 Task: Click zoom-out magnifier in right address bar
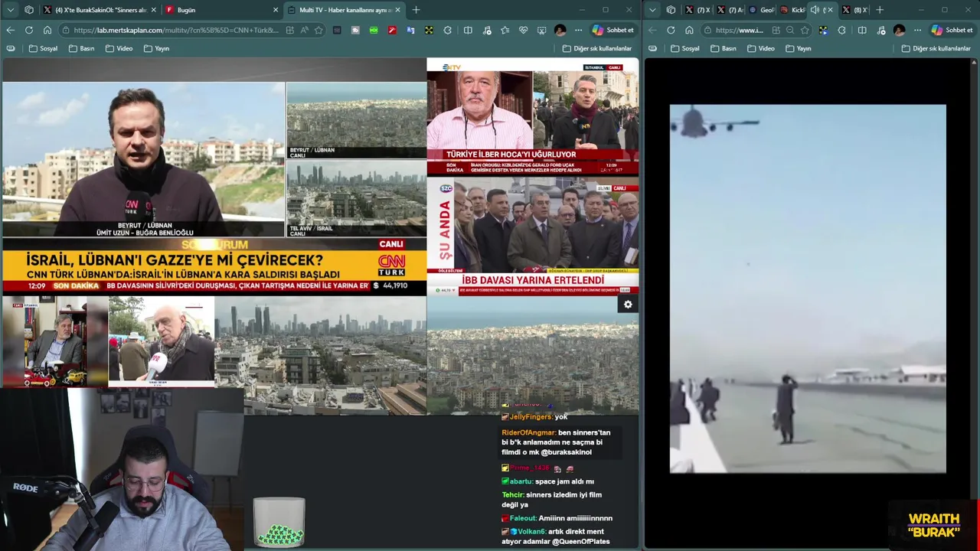point(790,30)
